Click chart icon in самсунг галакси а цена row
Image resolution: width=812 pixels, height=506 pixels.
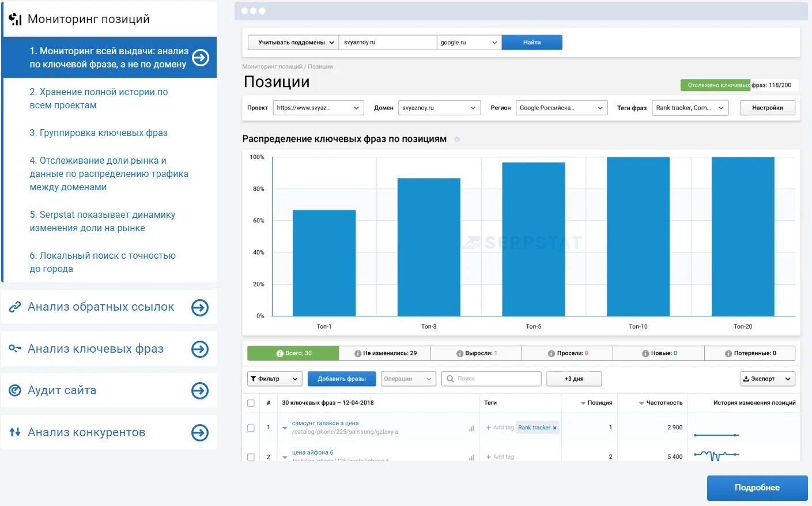tap(471, 428)
